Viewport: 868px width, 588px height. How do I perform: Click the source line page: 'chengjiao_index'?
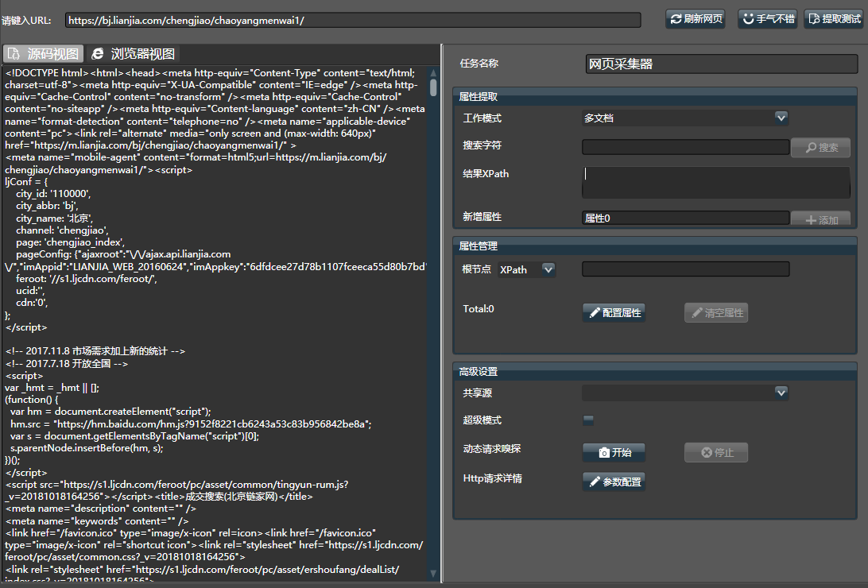point(70,242)
